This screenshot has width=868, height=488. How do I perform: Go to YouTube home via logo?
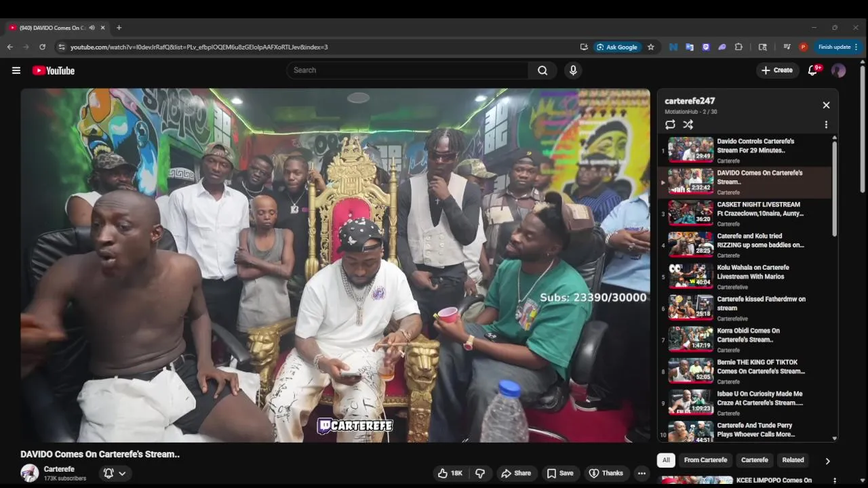[x=53, y=70]
